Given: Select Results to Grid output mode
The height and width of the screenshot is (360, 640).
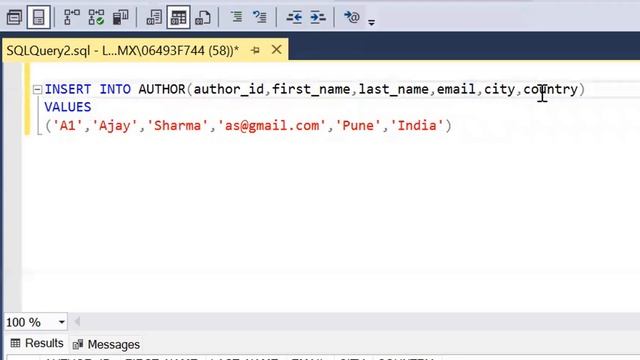Looking at the screenshot, I should coord(178,18).
